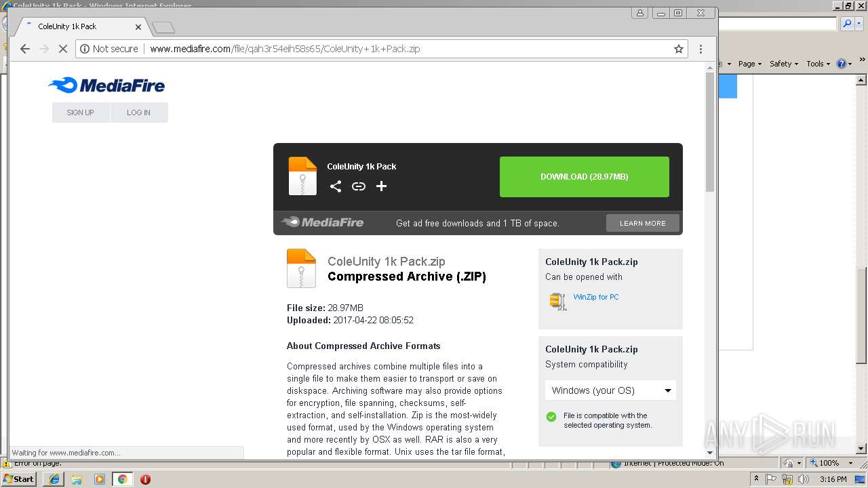868x488 pixels.
Task: Click the MediaFire logo at top
Action: tap(106, 85)
